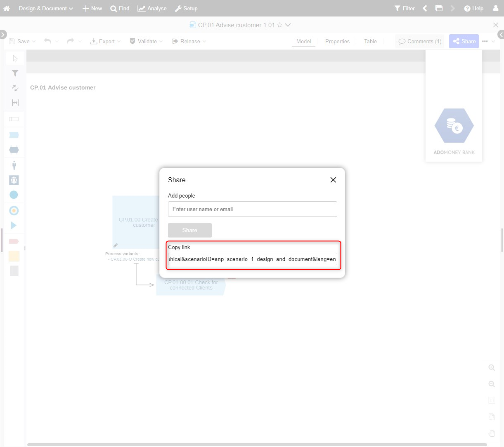Click the zoom in magnifier
The height and width of the screenshot is (447, 504).
(x=492, y=367)
